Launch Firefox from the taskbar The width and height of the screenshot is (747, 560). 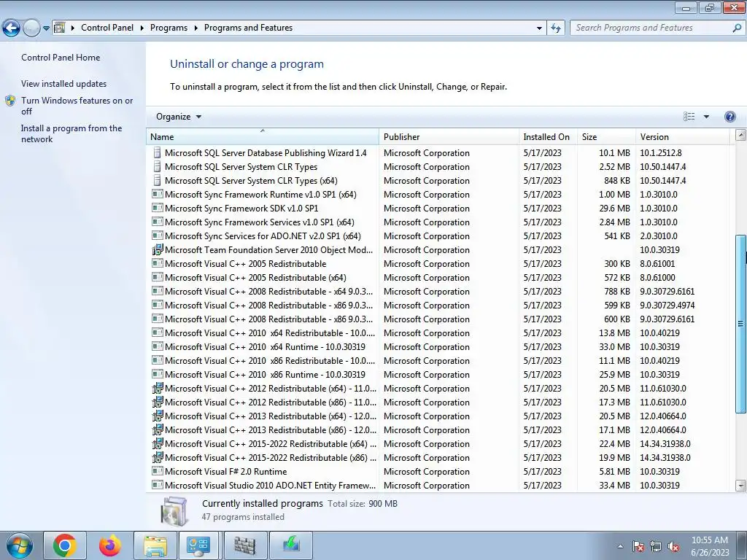point(109,545)
